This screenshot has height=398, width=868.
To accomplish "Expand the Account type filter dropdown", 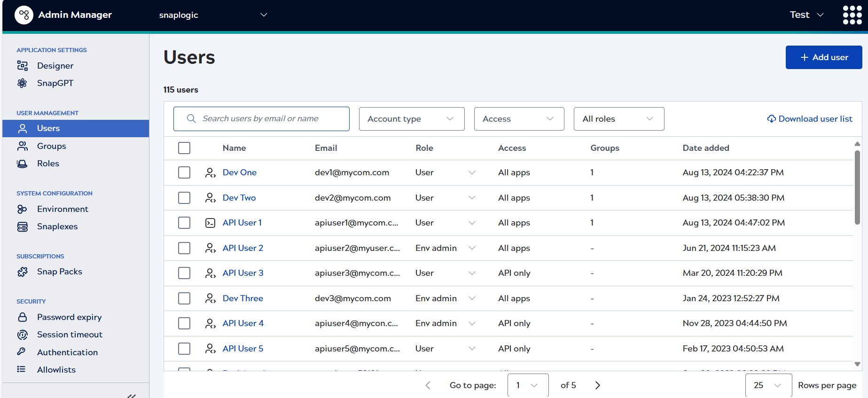I will (x=411, y=119).
